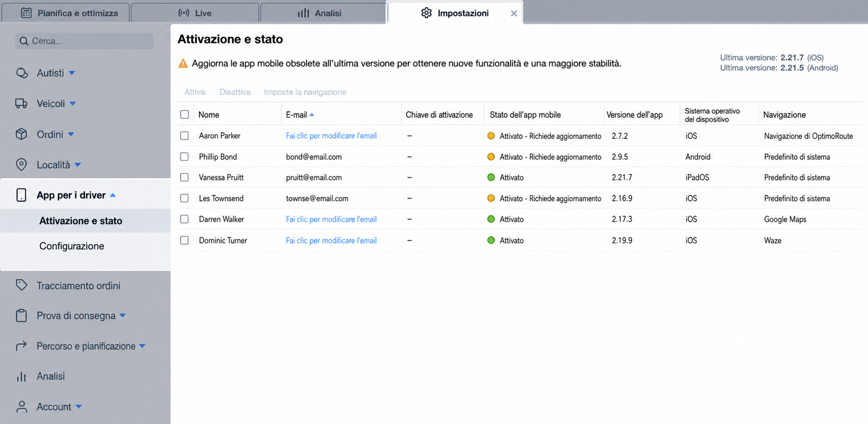
Task: Edit email link for Darren Walker
Action: pyautogui.click(x=331, y=219)
